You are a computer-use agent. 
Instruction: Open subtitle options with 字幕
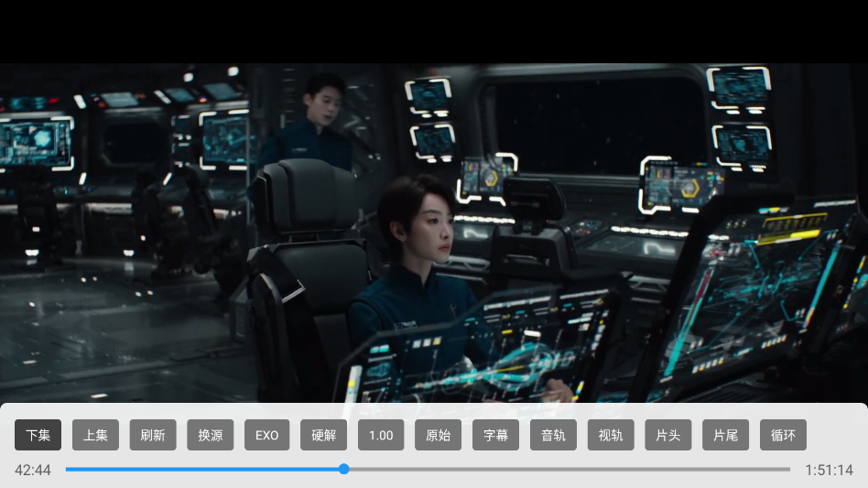[495, 435]
